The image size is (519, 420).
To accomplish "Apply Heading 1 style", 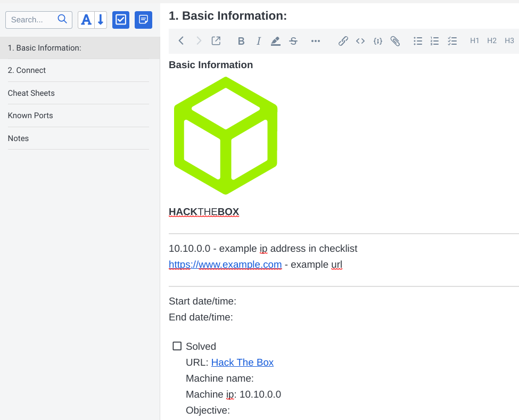I will point(474,40).
